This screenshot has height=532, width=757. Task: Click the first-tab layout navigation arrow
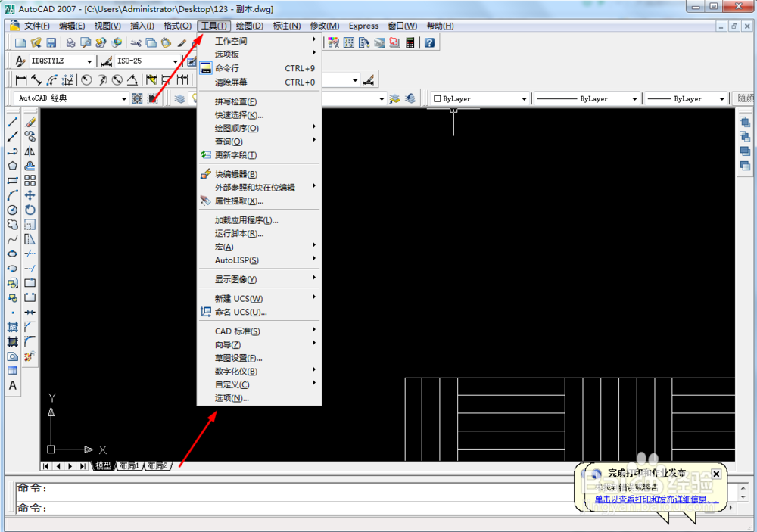(x=46, y=466)
